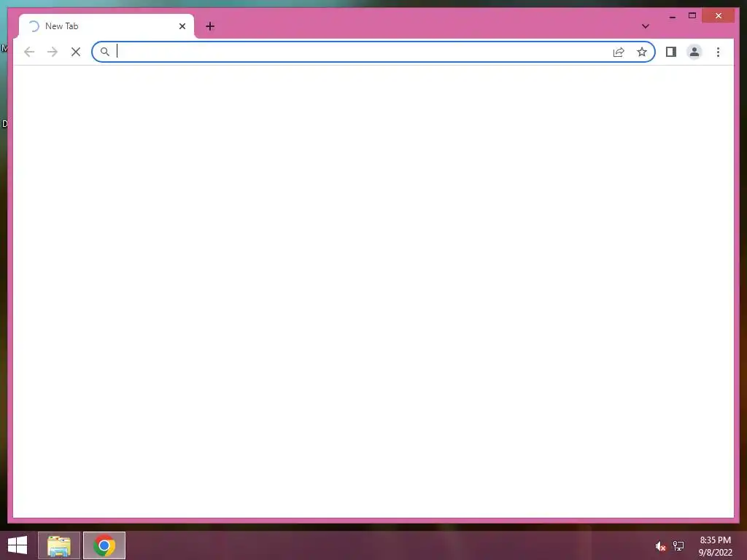Open the profile avatar menu

pyautogui.click(x=694, y=52)
